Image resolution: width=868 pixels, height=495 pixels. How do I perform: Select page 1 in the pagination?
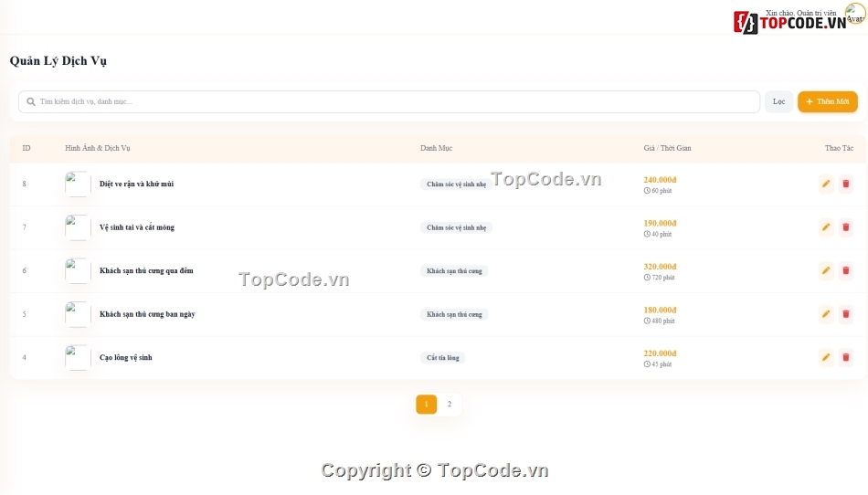click(x=427, y=405)
